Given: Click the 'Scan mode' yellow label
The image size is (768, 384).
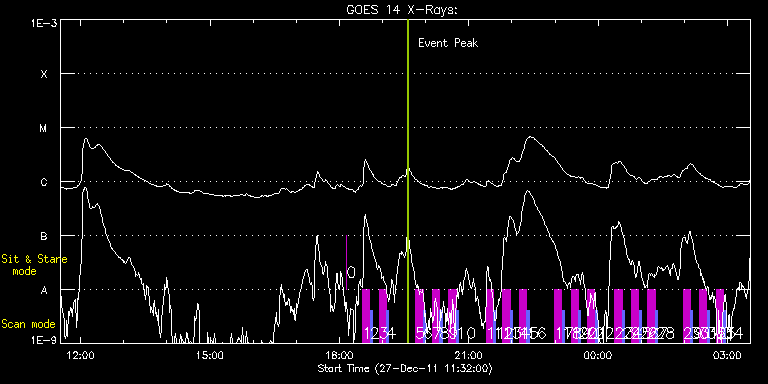Looking at the screenshot, I should tap(28, 324).
